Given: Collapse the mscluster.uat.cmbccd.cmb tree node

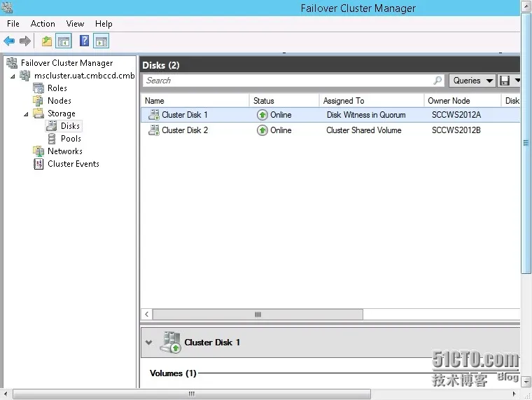Looking at the screenshot, I should pyautogui.click(x=13, y=76).
